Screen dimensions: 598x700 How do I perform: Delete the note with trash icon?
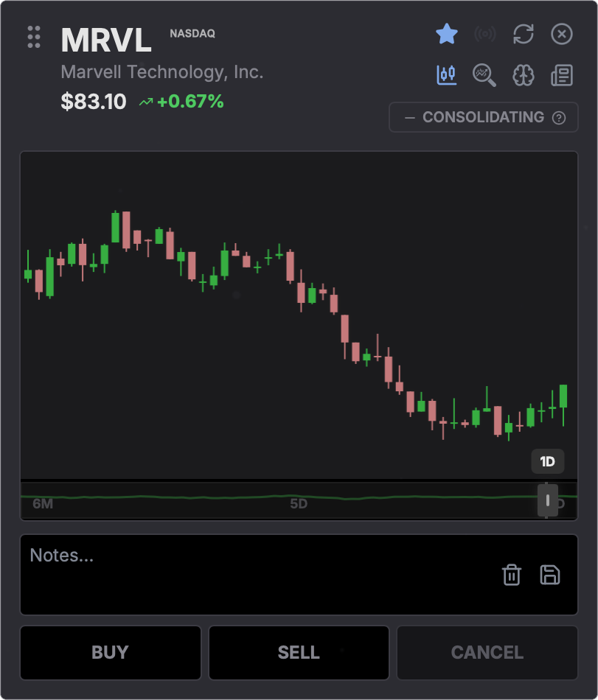(512, 575)
